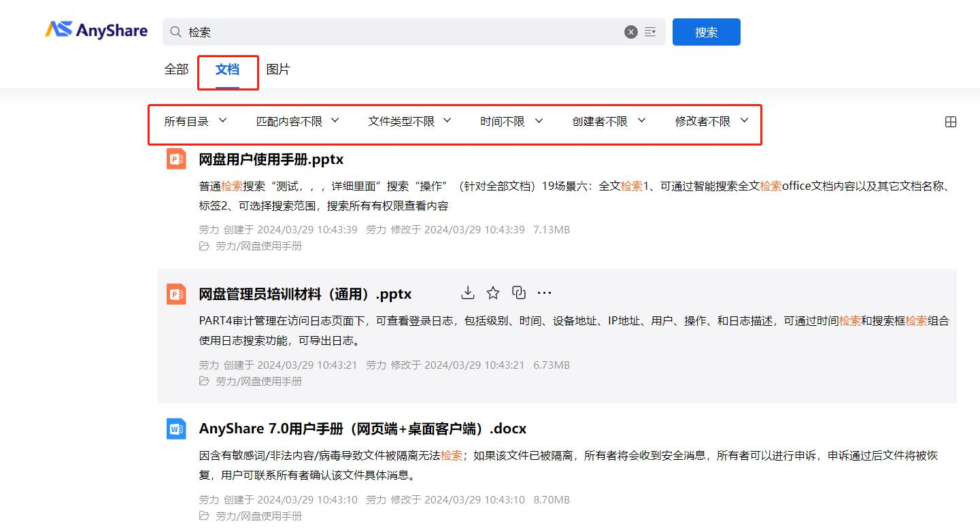Expand the 匹配内容不限 filter
Image resolution: width=980 pixels, height=532 pixels.
point(297,121)
